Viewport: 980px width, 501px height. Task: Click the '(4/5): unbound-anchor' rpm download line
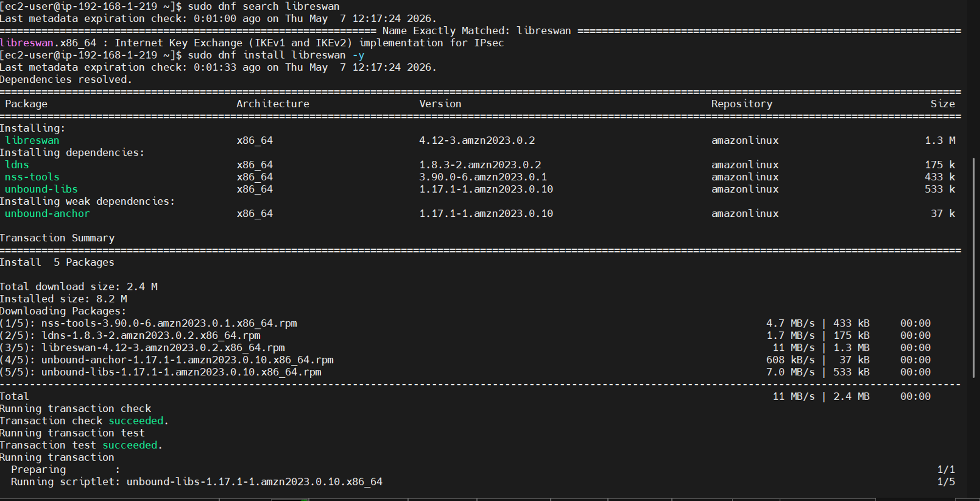click(167, 360)
